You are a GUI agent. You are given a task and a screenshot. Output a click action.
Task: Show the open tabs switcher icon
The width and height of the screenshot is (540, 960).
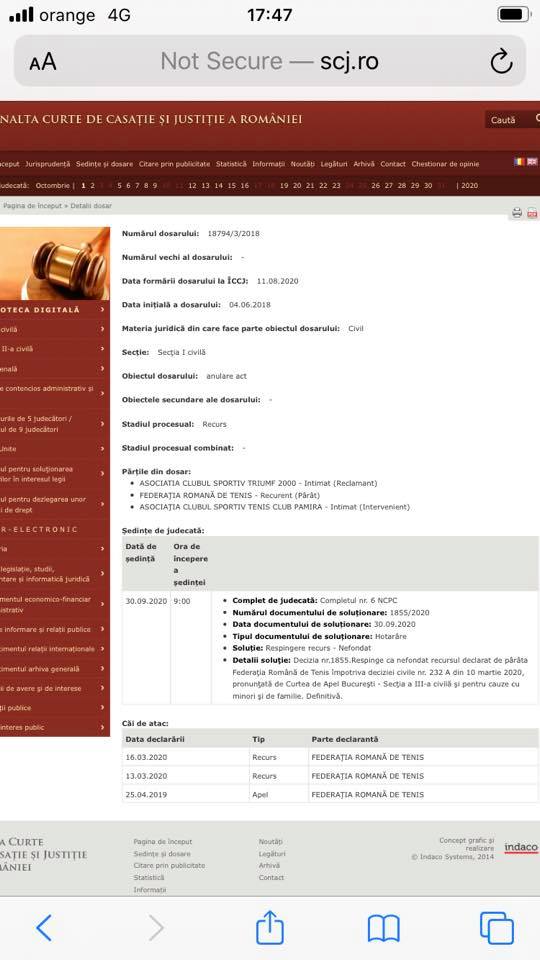click(497, 928)
